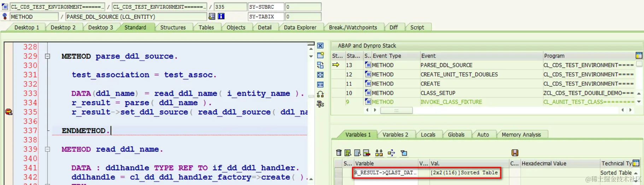Collapse METHOD parse_ddl_source block
The image size is (644, 185).
pyautogui.click(x=48, y=56)
